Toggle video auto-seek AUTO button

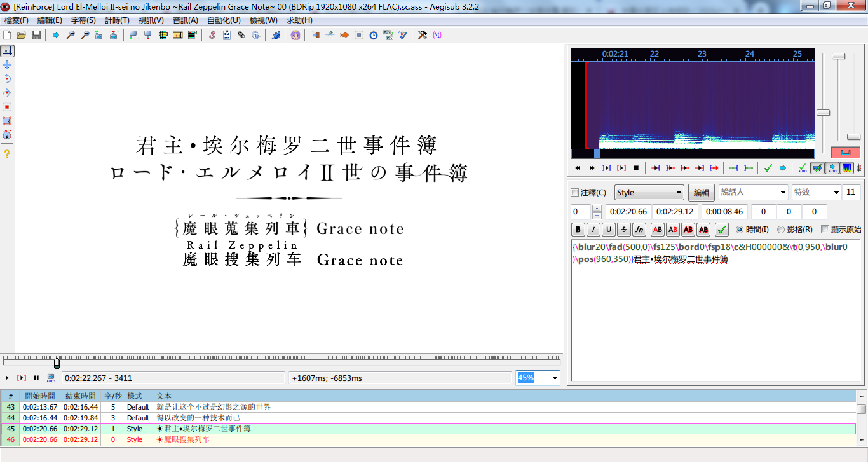pyautogui.click(x=51, y=378)
